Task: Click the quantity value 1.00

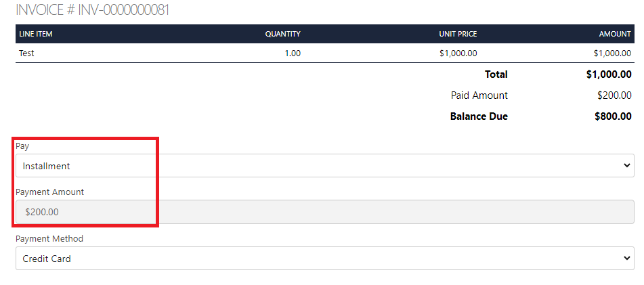Action: coord(293,53)
